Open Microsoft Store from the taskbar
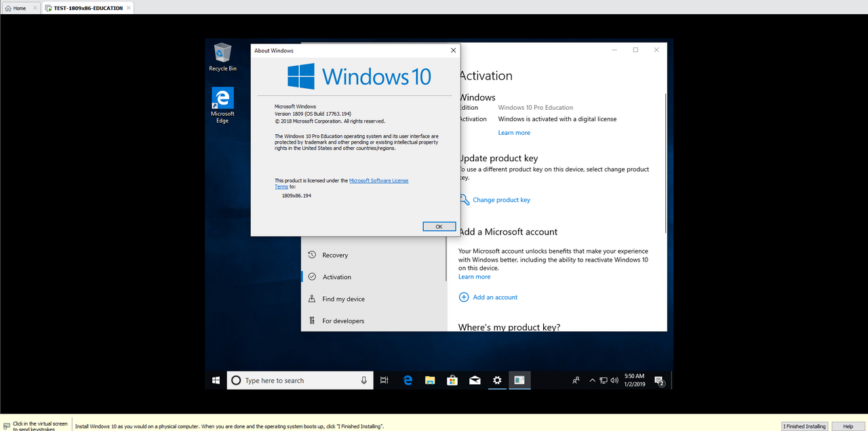Viewport: 868px width, 431px height. point(452,380)
